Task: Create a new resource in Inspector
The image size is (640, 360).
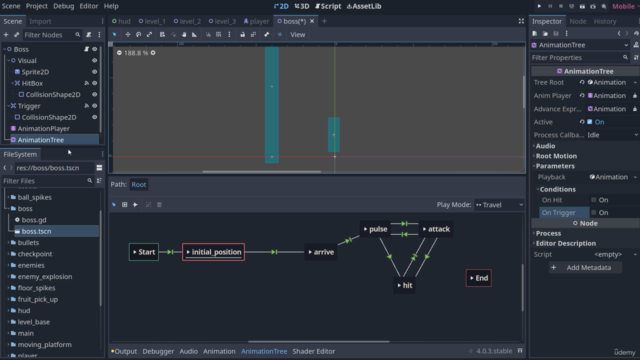Action: 535,33
